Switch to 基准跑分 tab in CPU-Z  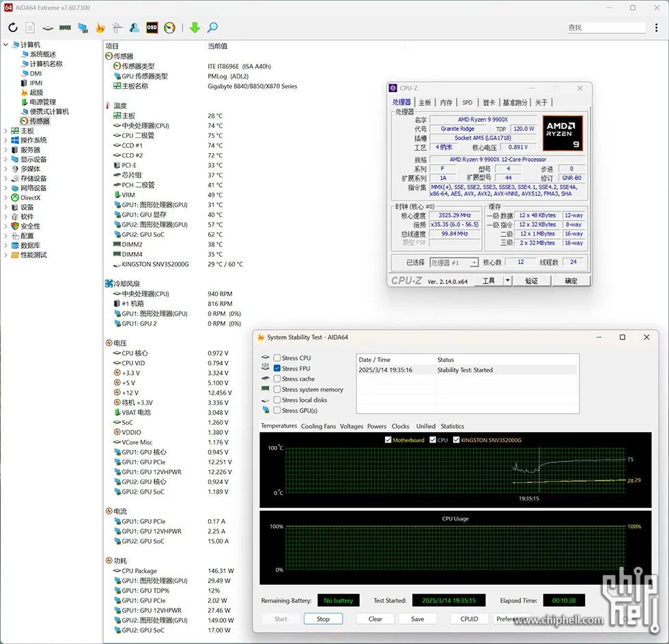(x=515, y=102)
